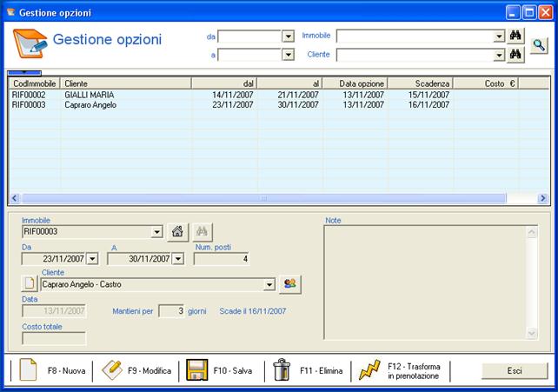The width and height of the screenshot is (558, 392).
Task: Open client list with the people icon
Action: point(290,284)
